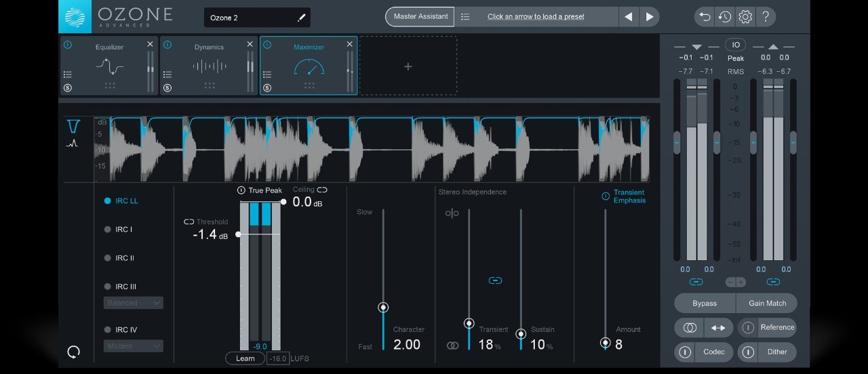Open the Modern dropdown under IRC IV
The height and width of the screenshot is (374, 868).
tap(134, 346)
